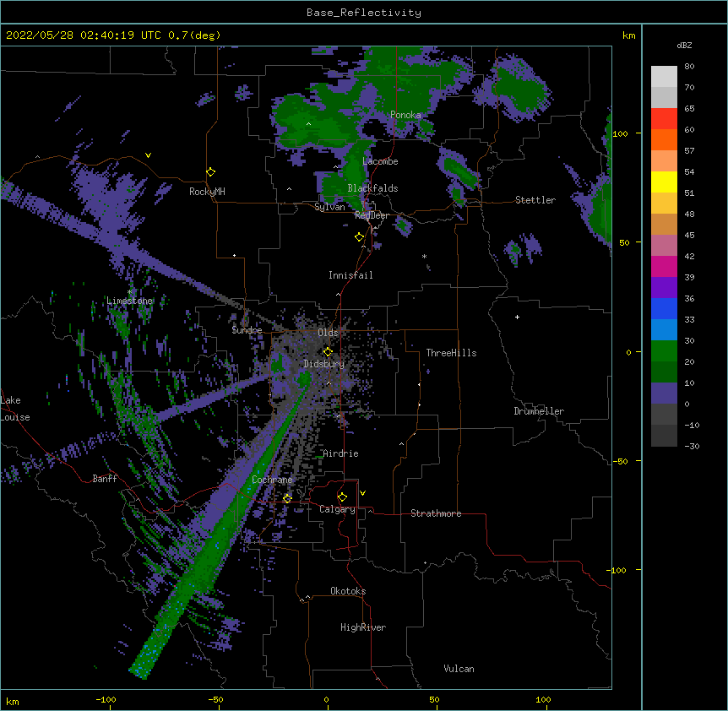Click the Olds label

click(x=328, y=333)
